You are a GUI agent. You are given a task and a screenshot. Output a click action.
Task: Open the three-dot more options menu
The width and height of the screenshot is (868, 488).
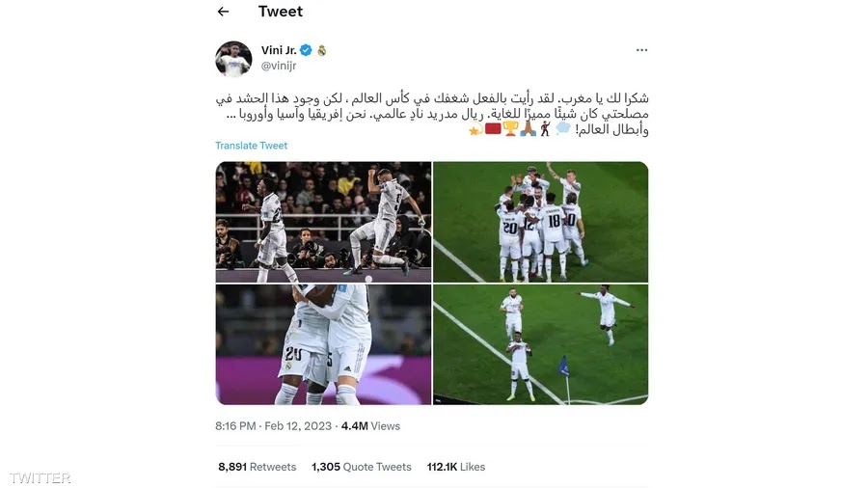(641, 50)
